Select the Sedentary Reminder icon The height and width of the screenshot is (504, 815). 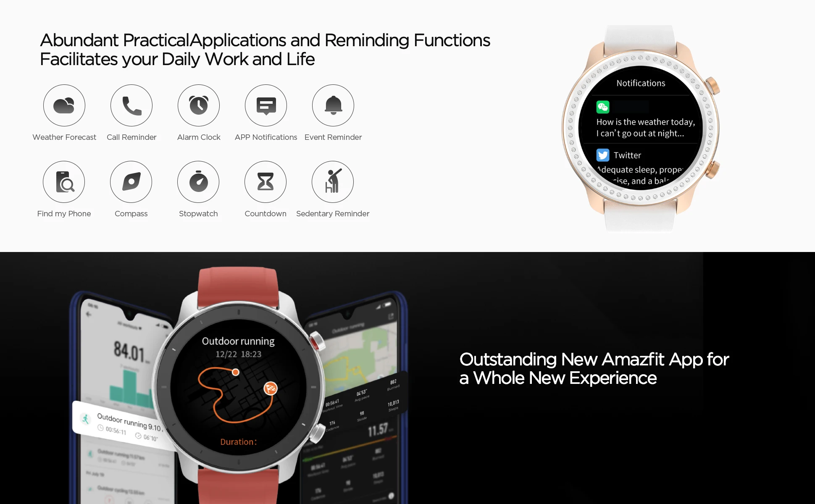(332, 182)
